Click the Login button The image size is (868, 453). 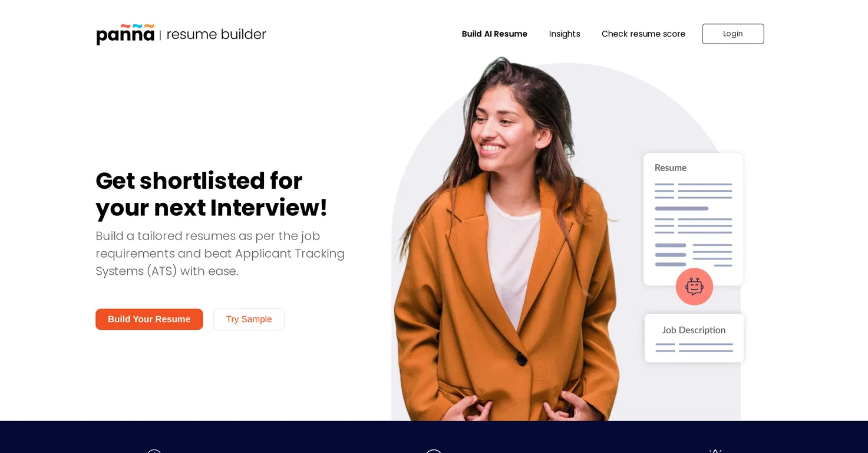733,34
